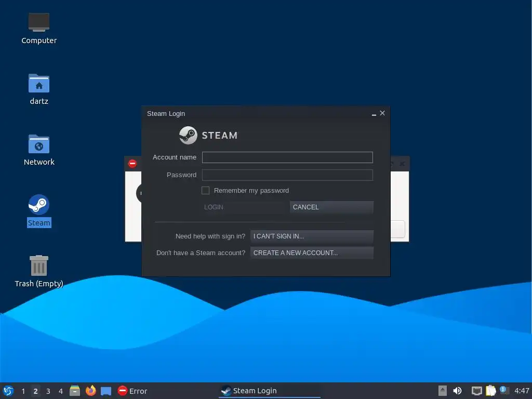532x399 pixels.
Task: Click the 'Need help with sign in?' text
Action: [210, 236]
